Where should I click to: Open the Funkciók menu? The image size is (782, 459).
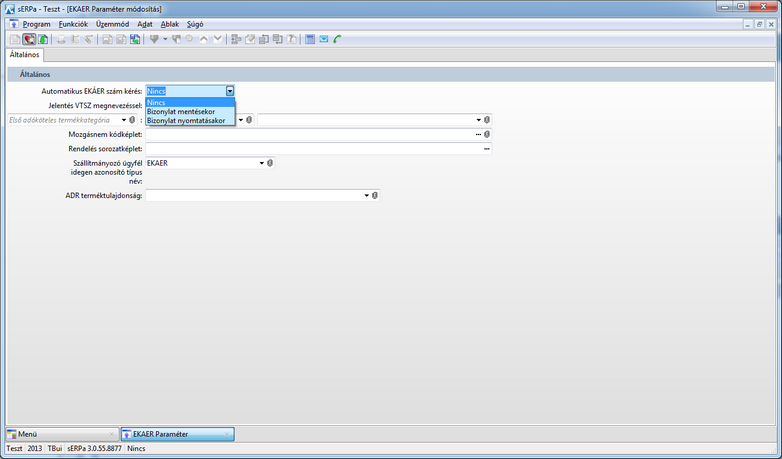click(x=73, y=24)
